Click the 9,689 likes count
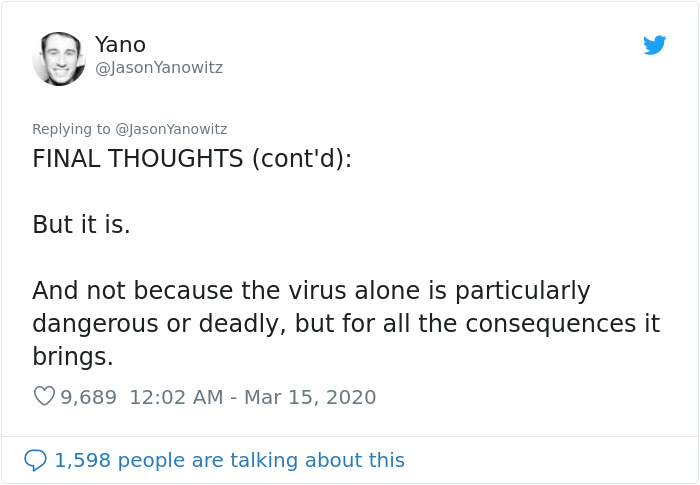This screenshot has height=485, width=700. click(89, 397)
